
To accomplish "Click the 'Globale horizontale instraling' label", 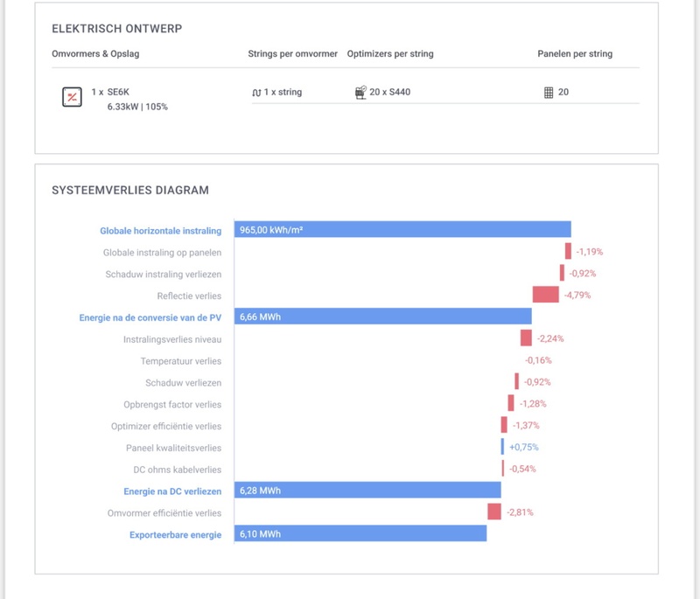I will tap(160, 231).
